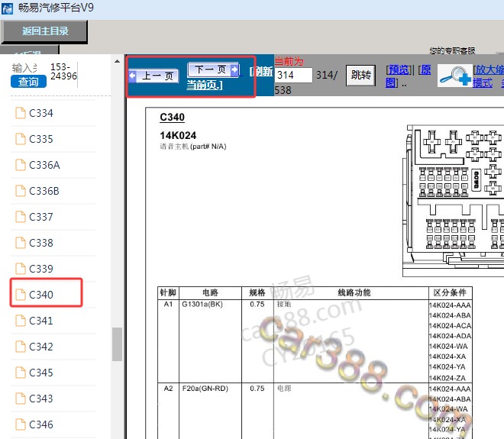Click the 区分条件 column header

(x=450, y=292)
